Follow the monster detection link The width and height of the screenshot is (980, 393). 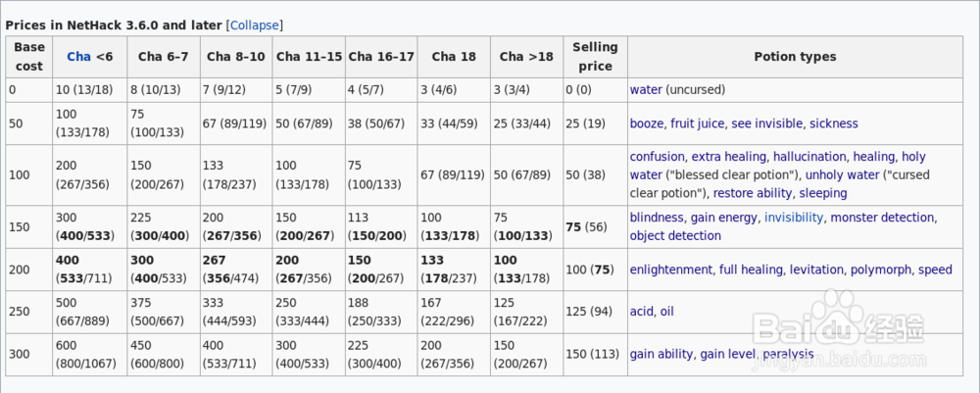(883, 218)
